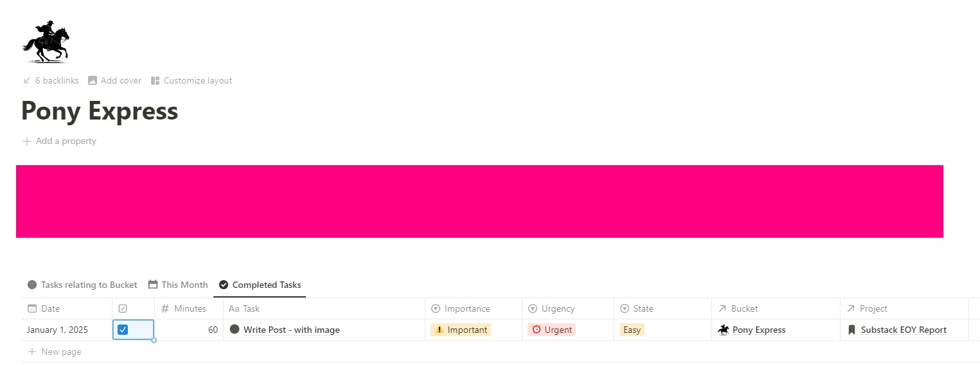Click the dark circle icon beside Write Post
Screen dimensions: 980x365
coord(235,329)
